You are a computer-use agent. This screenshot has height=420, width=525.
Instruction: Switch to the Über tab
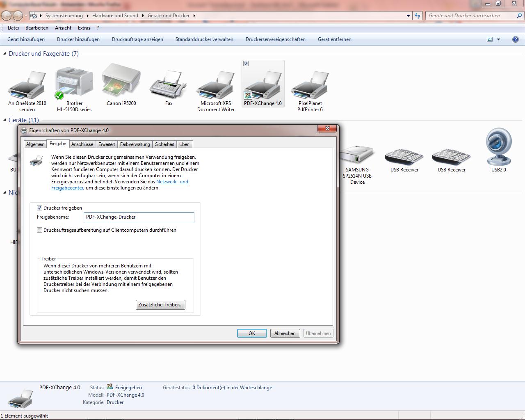[184, 144]
